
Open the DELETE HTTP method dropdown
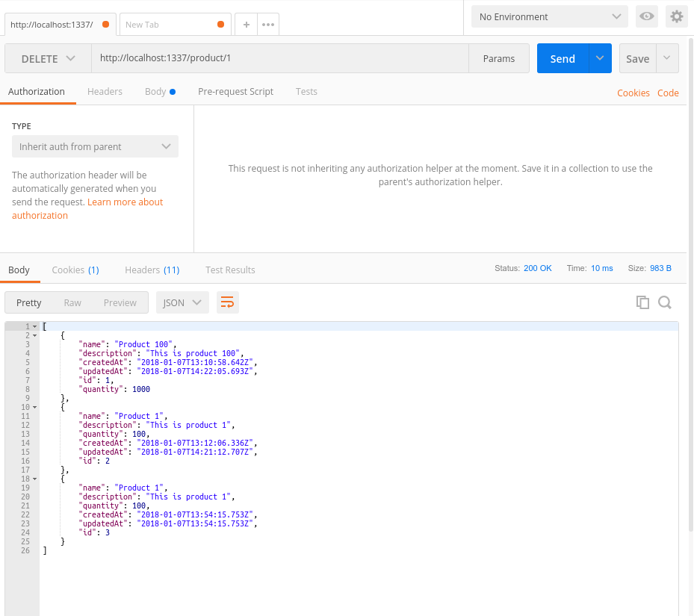coord(48,59)
